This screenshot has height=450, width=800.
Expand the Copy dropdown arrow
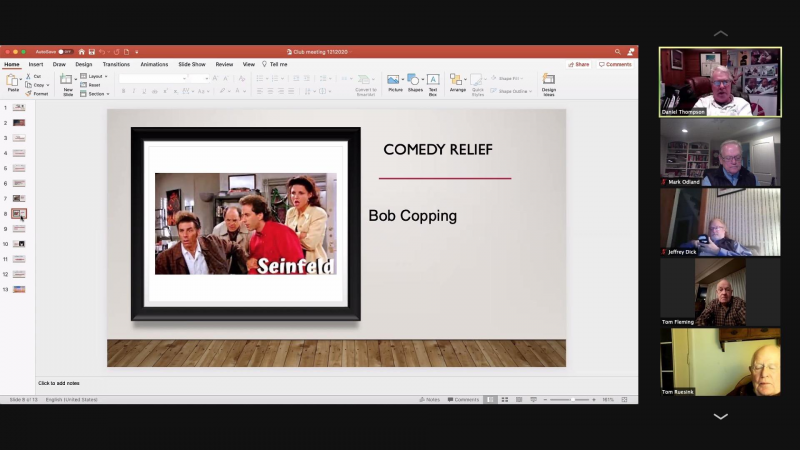click(48, 85)
